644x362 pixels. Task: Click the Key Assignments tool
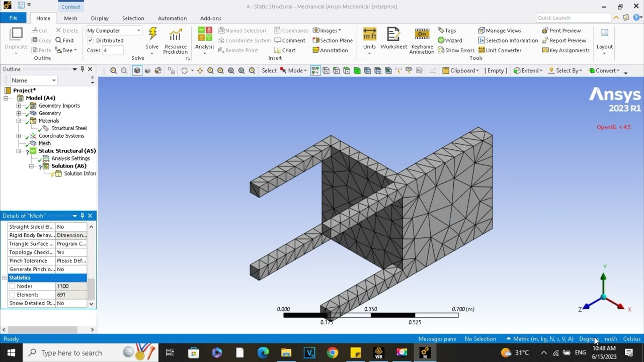(566, 50)
